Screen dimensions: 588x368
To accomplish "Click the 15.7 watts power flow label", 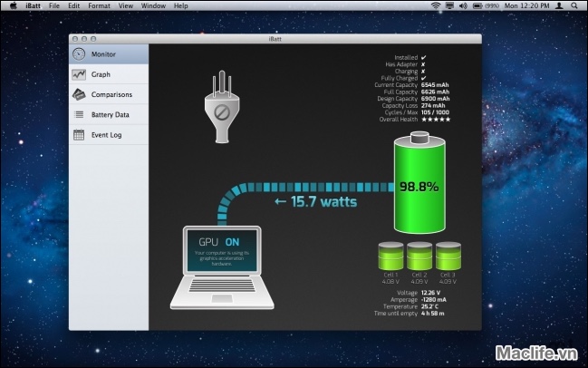I will [x=314, y=200].
